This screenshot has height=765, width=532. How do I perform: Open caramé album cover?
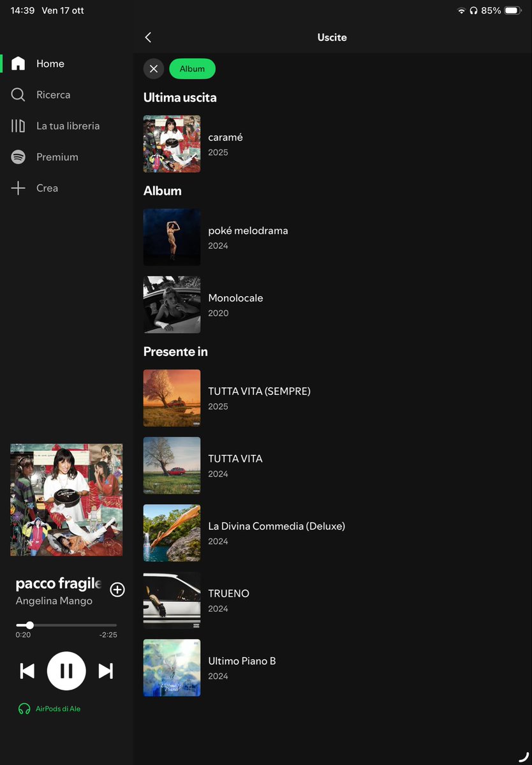click(x=172, y=144)
